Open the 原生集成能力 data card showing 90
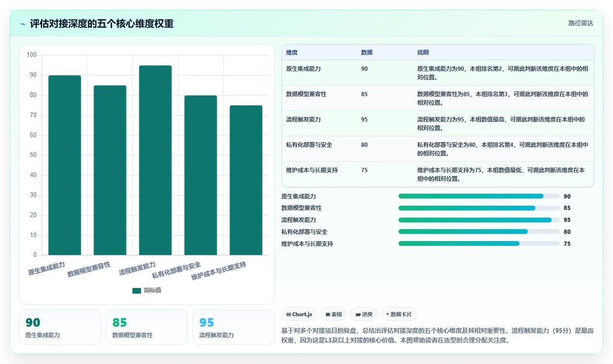This screenshot has width=613, height=364. [60, 327]
